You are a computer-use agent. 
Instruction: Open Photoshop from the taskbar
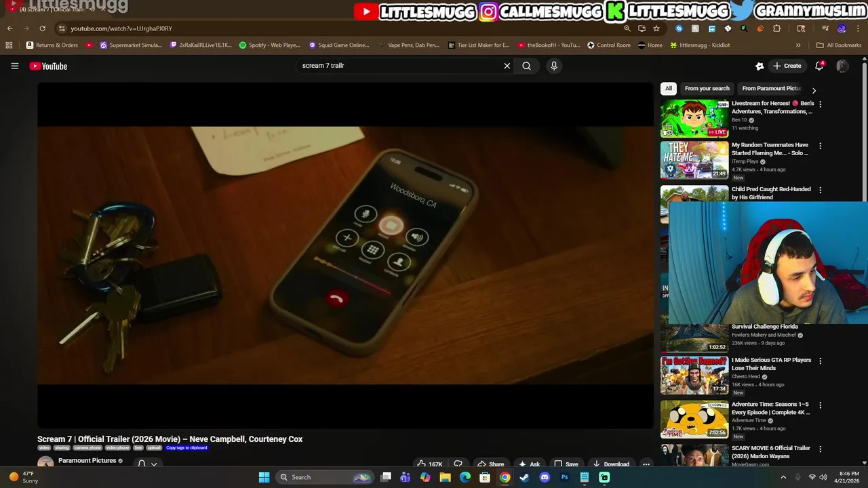point(564,477)
